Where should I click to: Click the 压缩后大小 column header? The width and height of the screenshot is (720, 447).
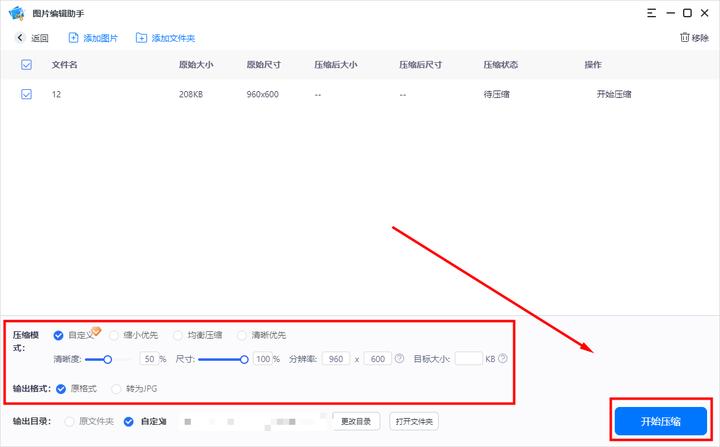pyautogui.click(x=336, y=65)
